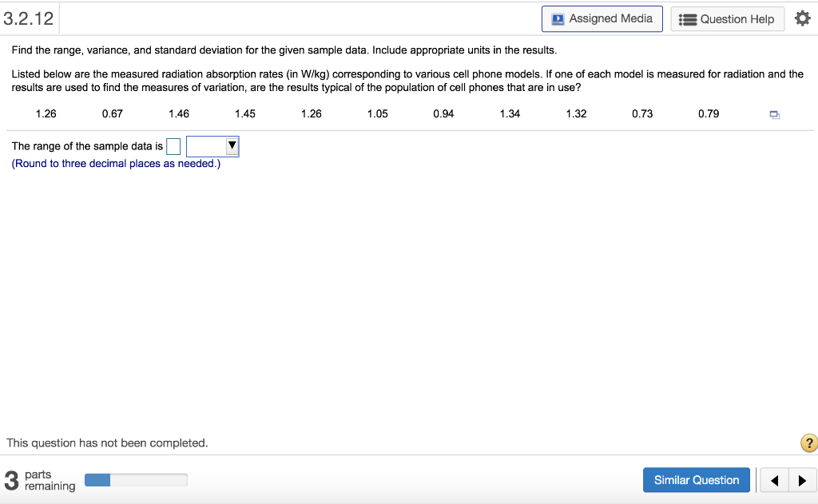Click data value 1.05
Viewport: 818px width, 504px height.
point(377,113)
